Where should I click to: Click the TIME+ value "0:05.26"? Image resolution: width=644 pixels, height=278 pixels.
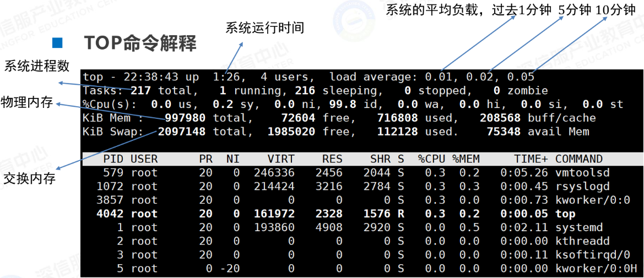(x=524, y=173)
